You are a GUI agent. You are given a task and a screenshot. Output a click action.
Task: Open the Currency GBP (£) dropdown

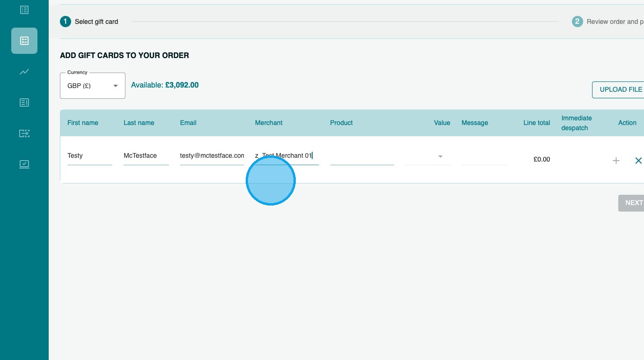(93, 86)
